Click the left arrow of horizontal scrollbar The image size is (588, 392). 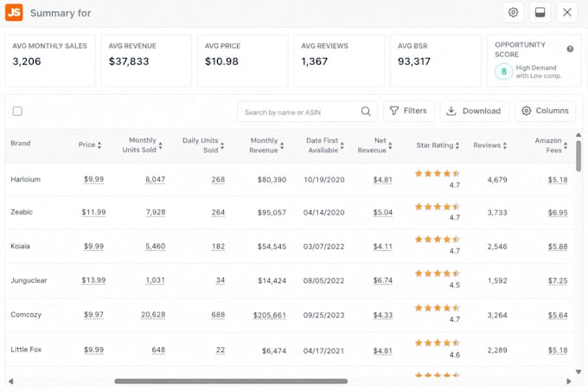pos(11,381)
